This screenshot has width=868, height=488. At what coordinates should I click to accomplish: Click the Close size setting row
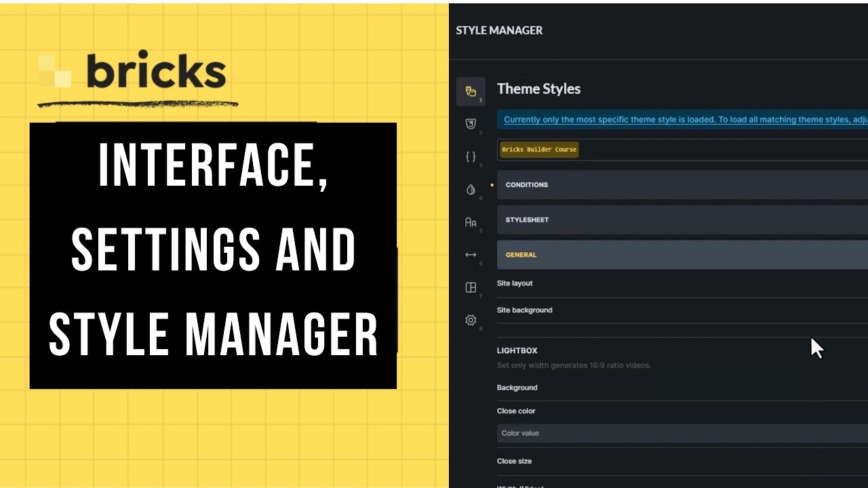pyautogui.click(x=682, y=461)
